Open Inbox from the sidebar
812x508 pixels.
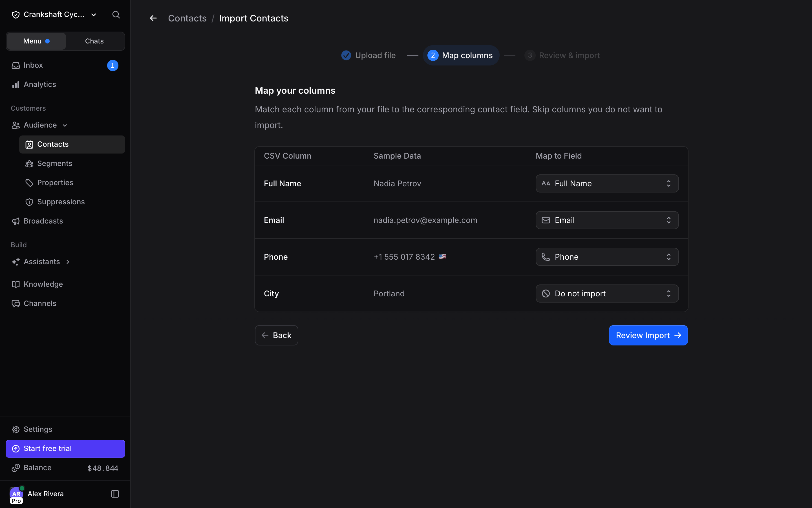click(65, 65)
